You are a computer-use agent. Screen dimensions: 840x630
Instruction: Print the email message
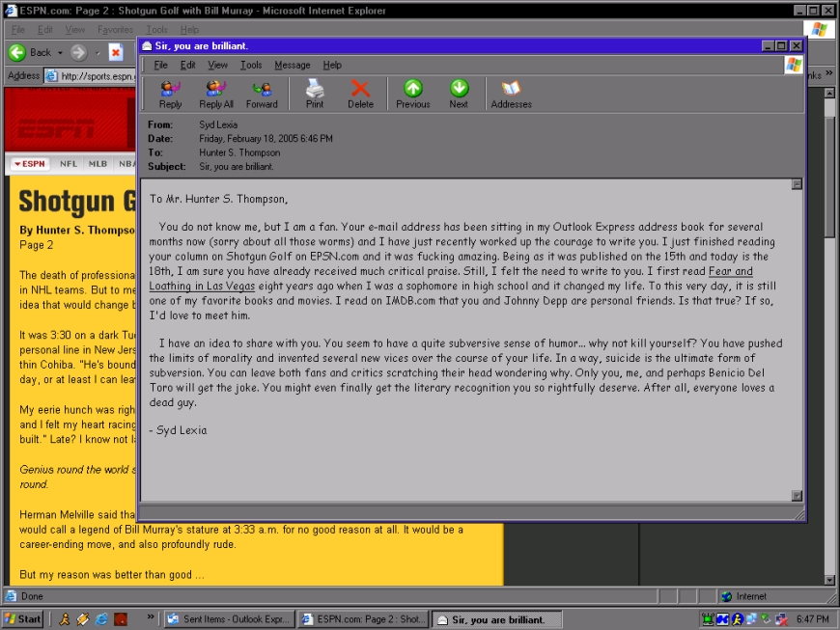click(315, 95)
